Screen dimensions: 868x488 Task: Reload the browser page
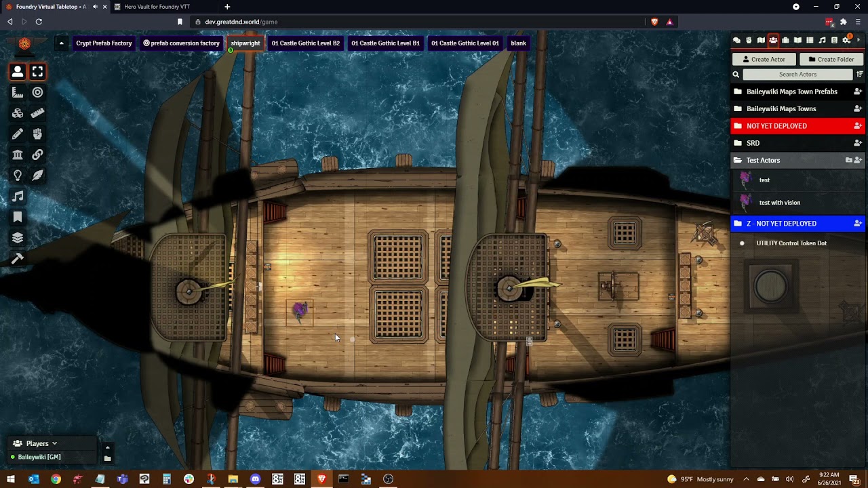point(39,22)
